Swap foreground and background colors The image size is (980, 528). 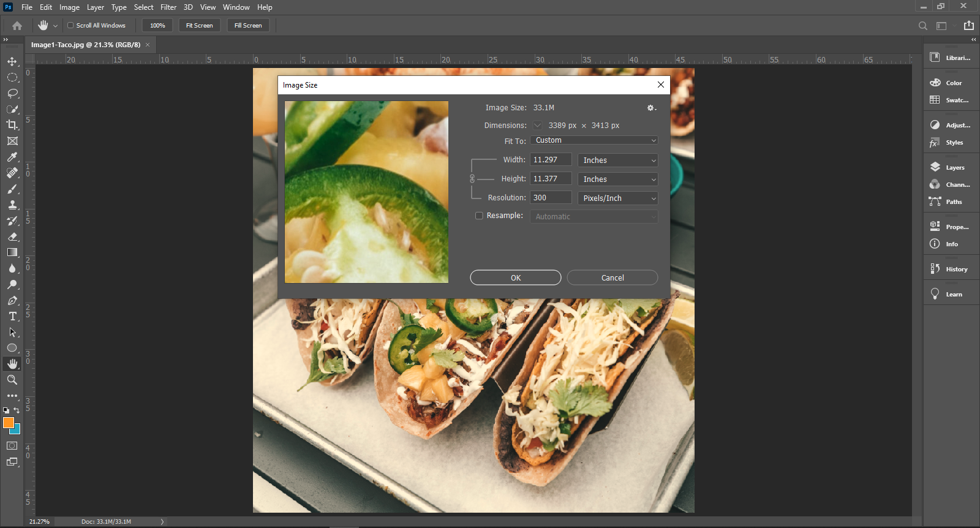click(17, 410)
